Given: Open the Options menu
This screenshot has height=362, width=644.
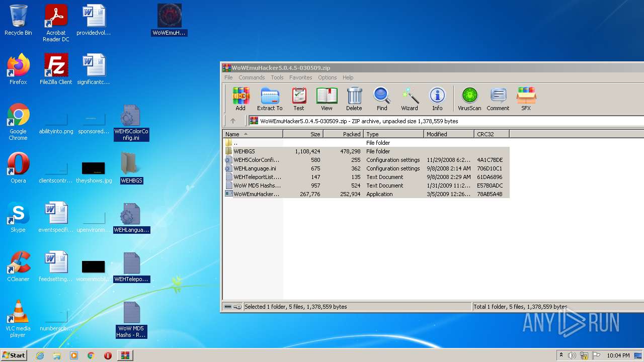Looking at the screenshot, I should pyautogui.click(x=327, y=77).
